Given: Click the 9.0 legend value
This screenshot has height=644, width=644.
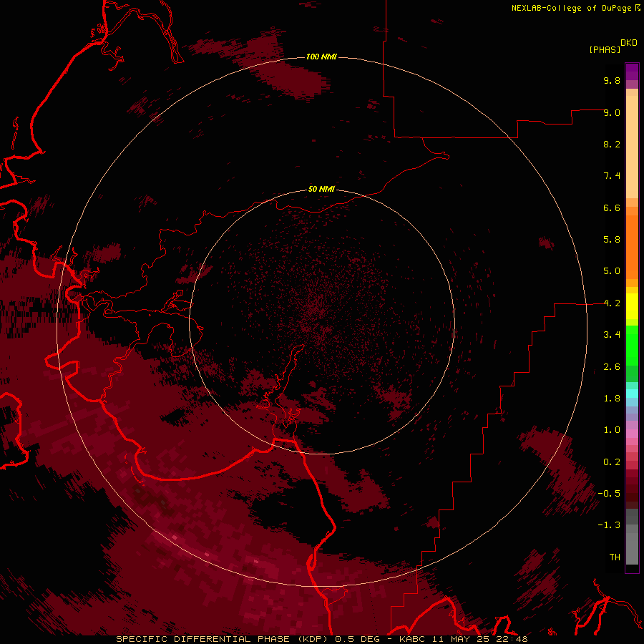Looking at the screenshot, I should (x=612, y=112).
